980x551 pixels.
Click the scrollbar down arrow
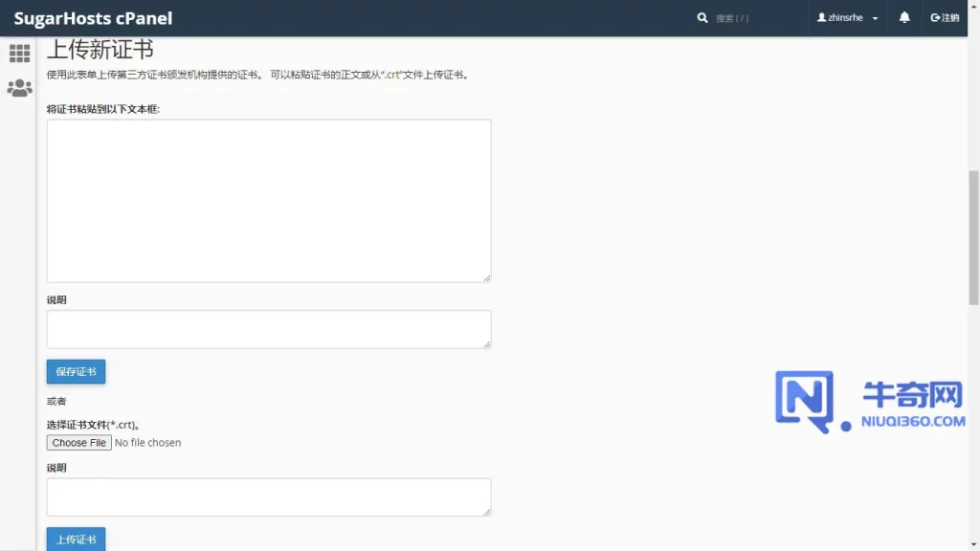click(x=973, y=545)
